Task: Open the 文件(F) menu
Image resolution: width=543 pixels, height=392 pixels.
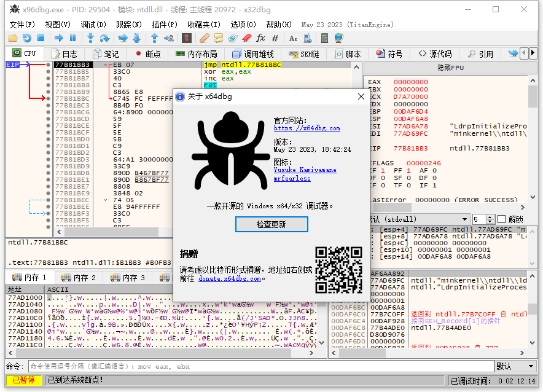Action: pyautogui.click(x=22, y=25)
